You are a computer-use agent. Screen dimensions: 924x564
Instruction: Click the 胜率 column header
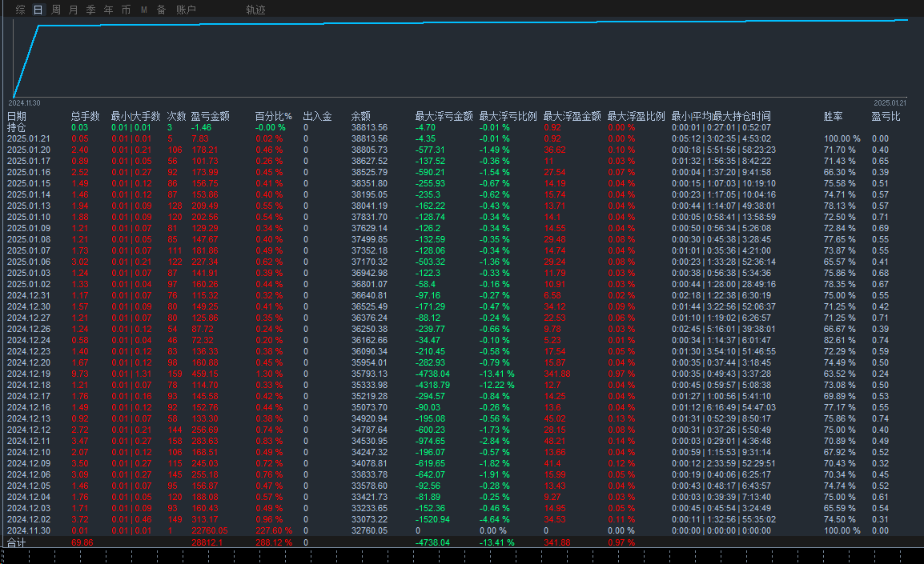833,116
